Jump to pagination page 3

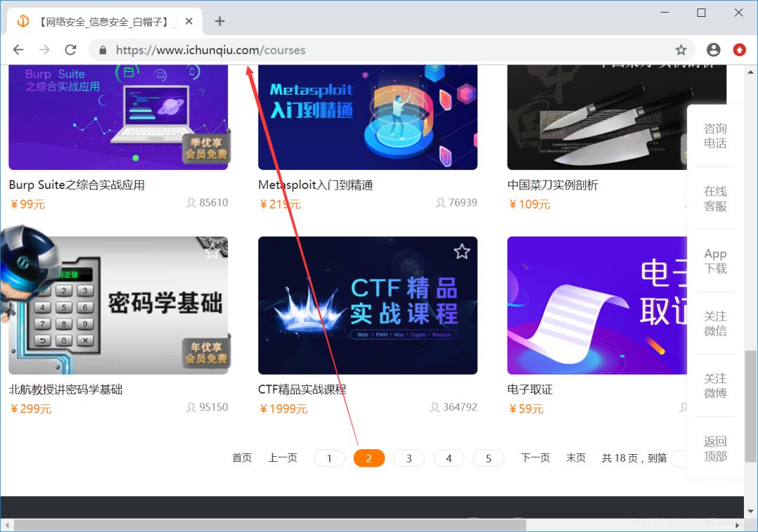(x=409, y=458)
